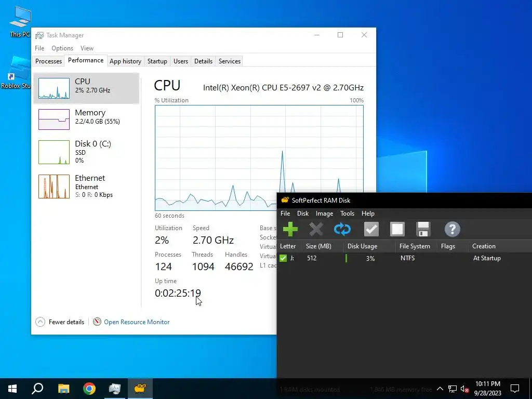Open File menu in SoftPerfect RAM Disk
This screenshot has height=399, width=532.
pyautogui.click(x=285, y=214)
